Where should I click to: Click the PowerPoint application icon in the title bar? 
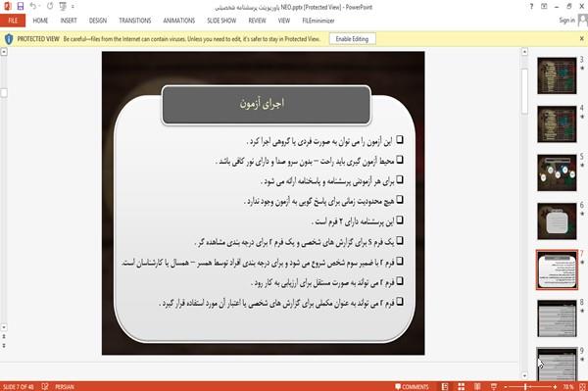click(7, 6)
